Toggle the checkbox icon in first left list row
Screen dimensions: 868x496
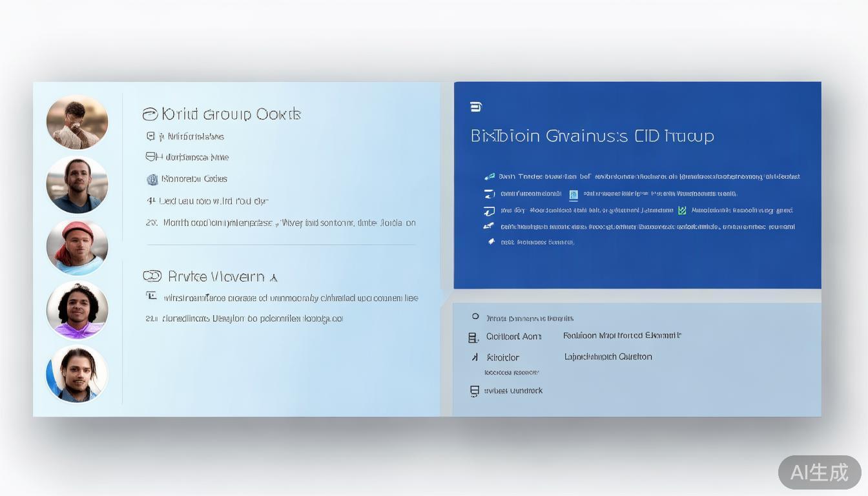click(150, 136)
